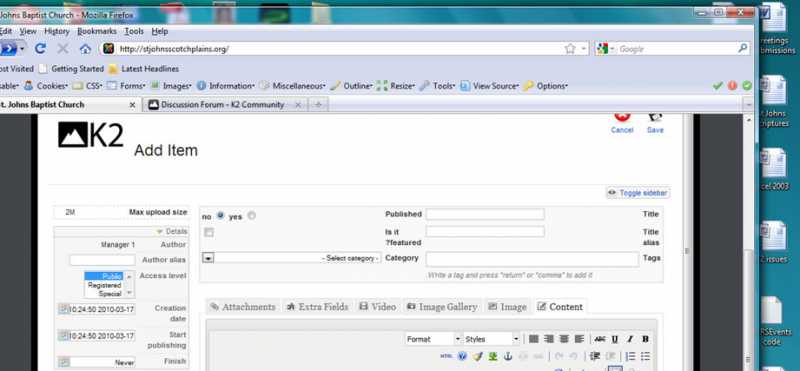The image size is (800, 371).
Task: Apply underline formatting in the editor
Action: tap(615, 339)
